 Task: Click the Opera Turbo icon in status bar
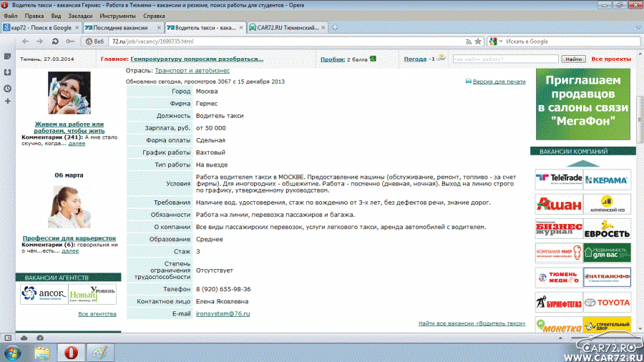tap(40, 338)
